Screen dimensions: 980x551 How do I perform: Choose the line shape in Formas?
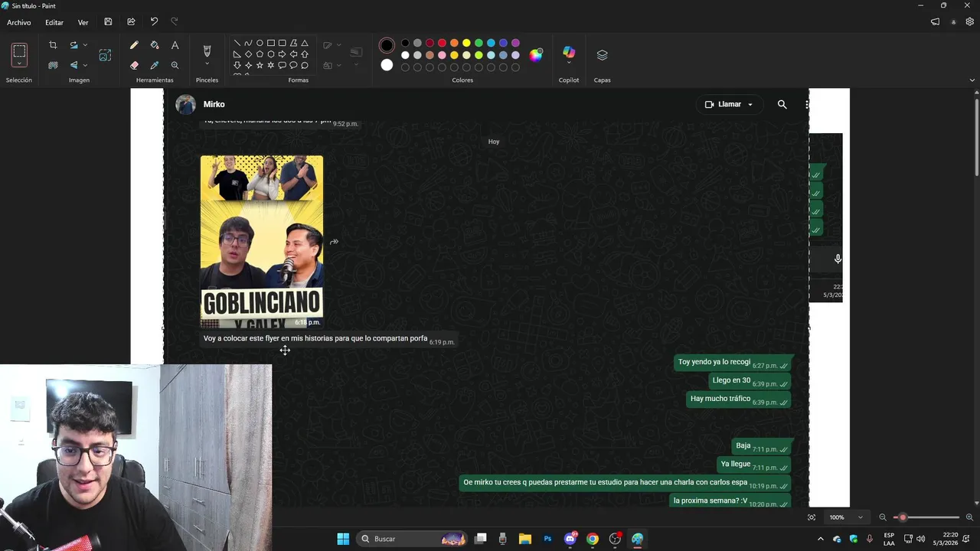click(x=237, y=43)
